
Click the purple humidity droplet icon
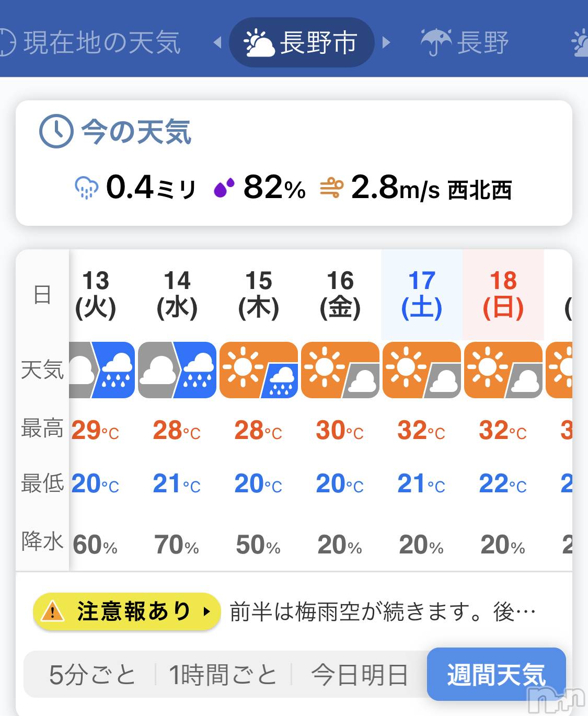pos(224,188)
